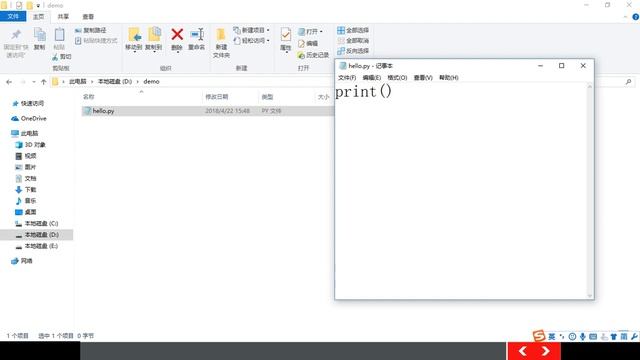Toggle the punctuation mode on the IME bar

click(x=562, y=336)
